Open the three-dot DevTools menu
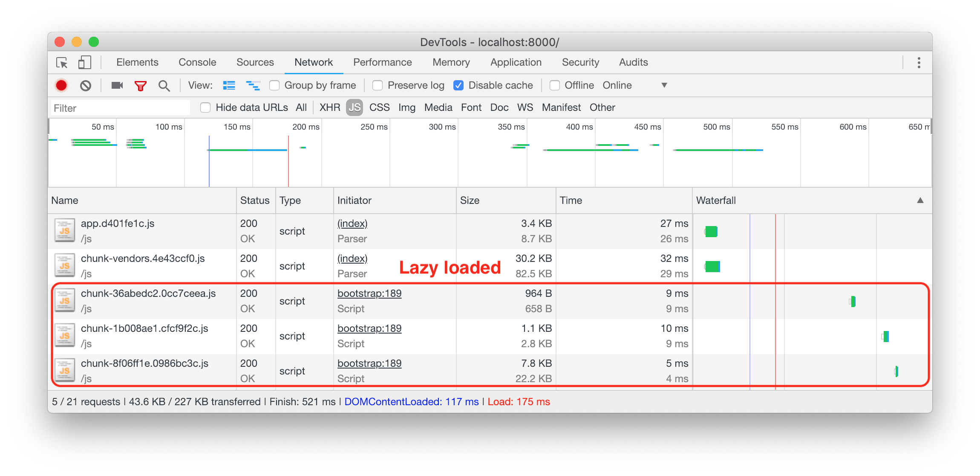Screen dimensions: 980x476 point(919,63)
